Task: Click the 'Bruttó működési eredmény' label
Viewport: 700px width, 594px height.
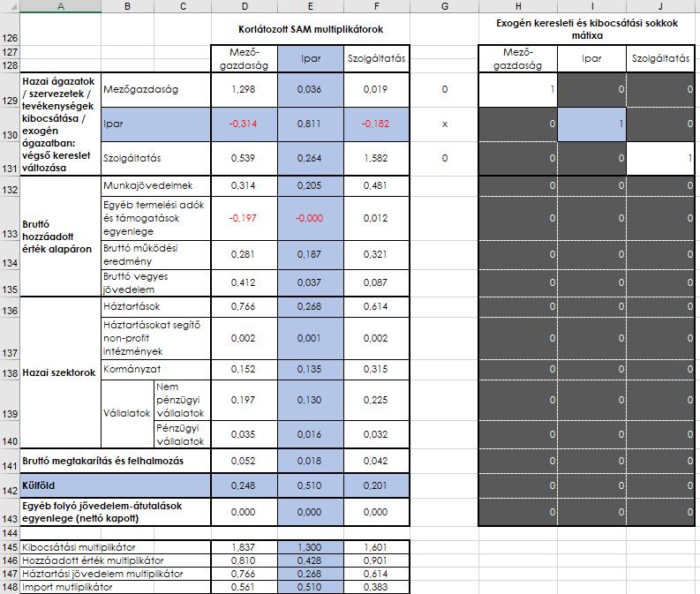Action: 156,255
